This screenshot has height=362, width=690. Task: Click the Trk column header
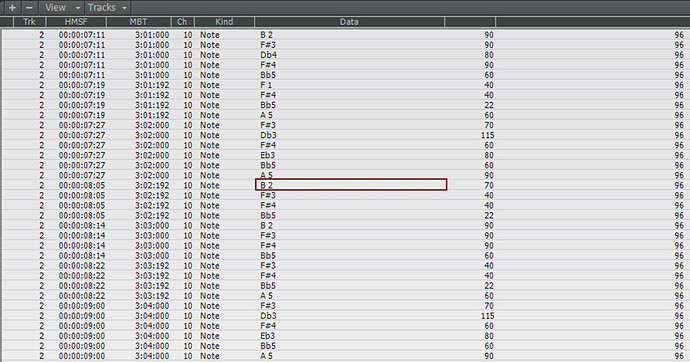pyautogui.click(x=29, y=22)
